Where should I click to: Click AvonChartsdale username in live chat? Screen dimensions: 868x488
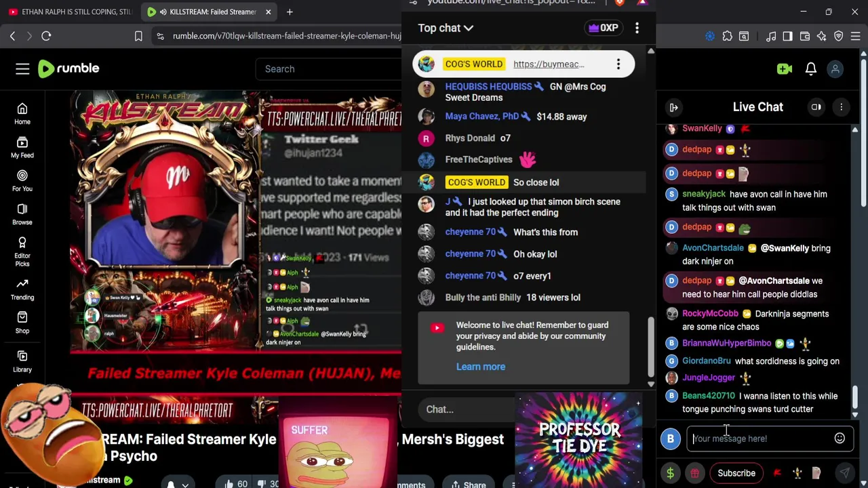(x=713, y=248)
